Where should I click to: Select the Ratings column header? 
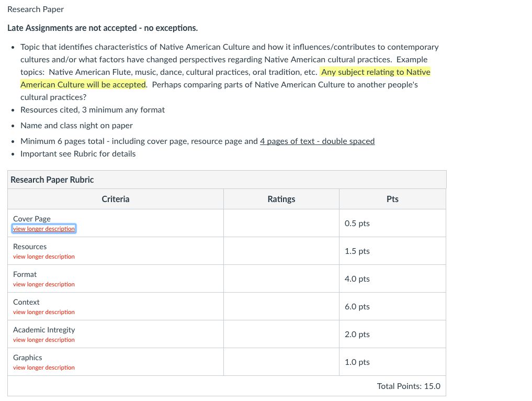[x=281, y=199]
